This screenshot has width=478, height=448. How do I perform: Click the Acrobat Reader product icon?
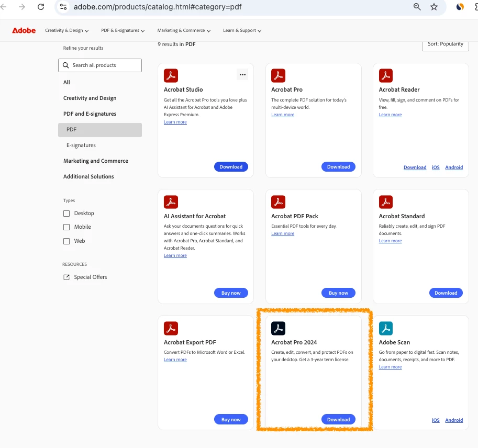point(386,75)
